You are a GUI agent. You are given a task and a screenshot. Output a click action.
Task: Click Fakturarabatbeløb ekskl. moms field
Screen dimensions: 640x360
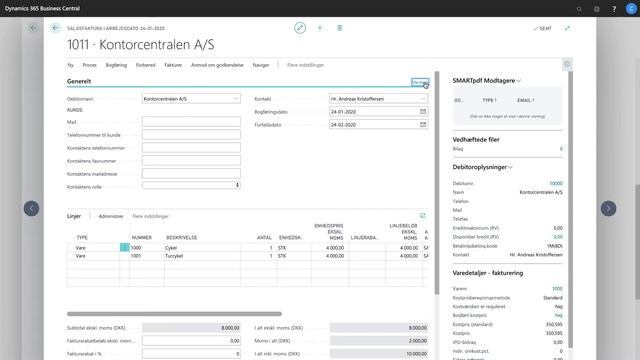click(x=191, y=340)
